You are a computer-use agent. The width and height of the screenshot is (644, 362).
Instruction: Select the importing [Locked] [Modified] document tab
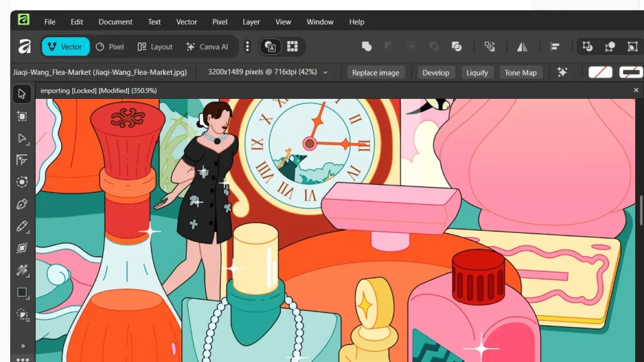[99, 91]
